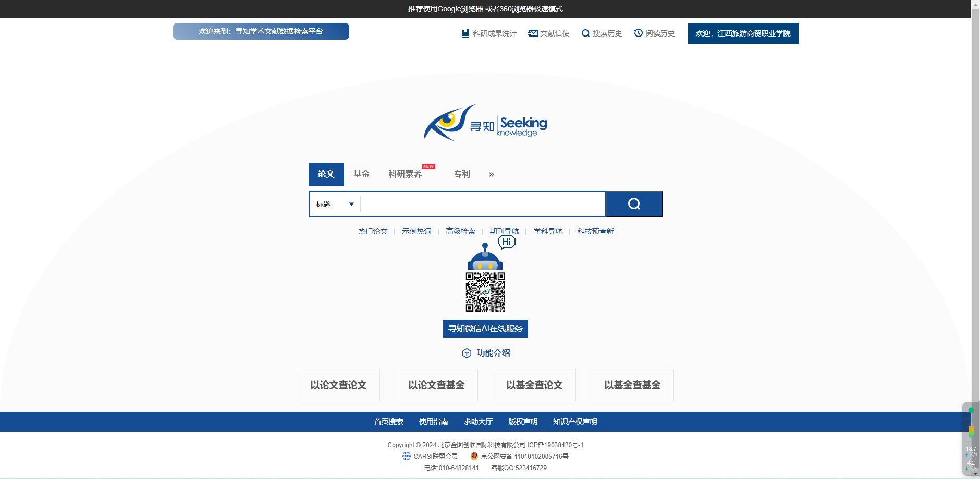980x479 pixels.
Task: Open the 标题 search field dropdown
Action: 335,204
